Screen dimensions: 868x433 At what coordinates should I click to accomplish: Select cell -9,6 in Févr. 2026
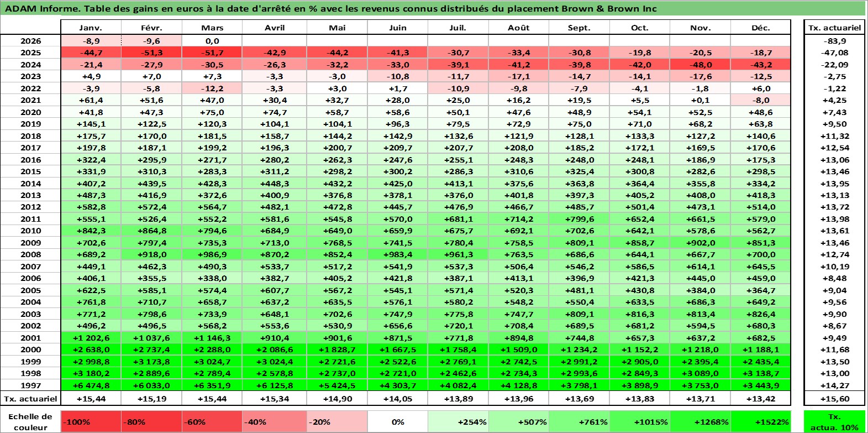click(151, 41)
